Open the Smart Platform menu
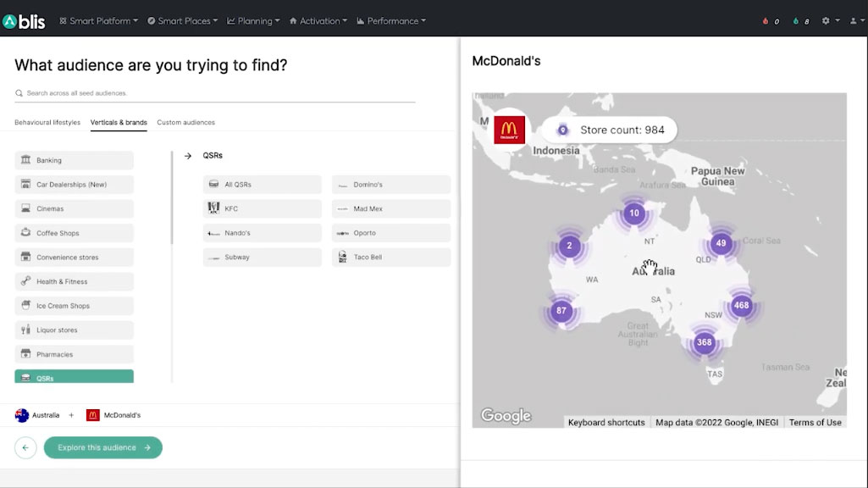This screenshot has width=868, height=488. click(98, 21)
